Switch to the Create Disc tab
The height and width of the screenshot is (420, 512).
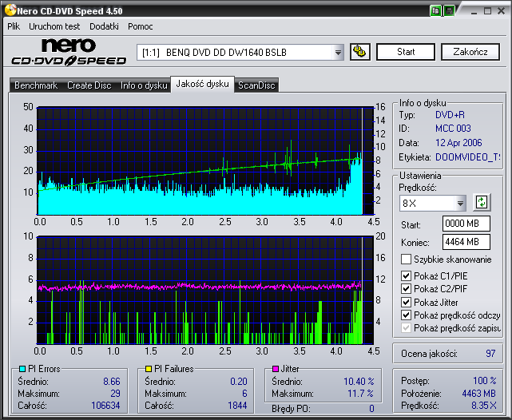click(x=89, y=85)
